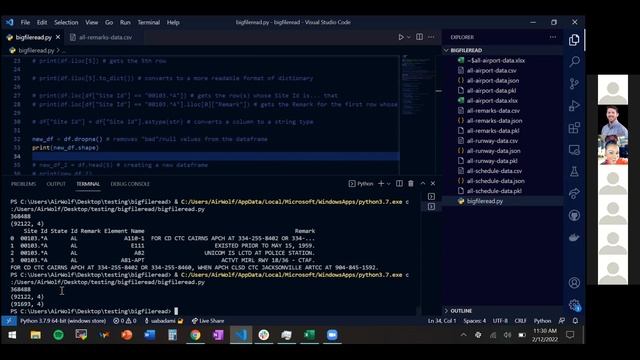640x360 pixels.
Task: Click Python 3.7.9 interpreter in status bar
Action: [63, 321]
